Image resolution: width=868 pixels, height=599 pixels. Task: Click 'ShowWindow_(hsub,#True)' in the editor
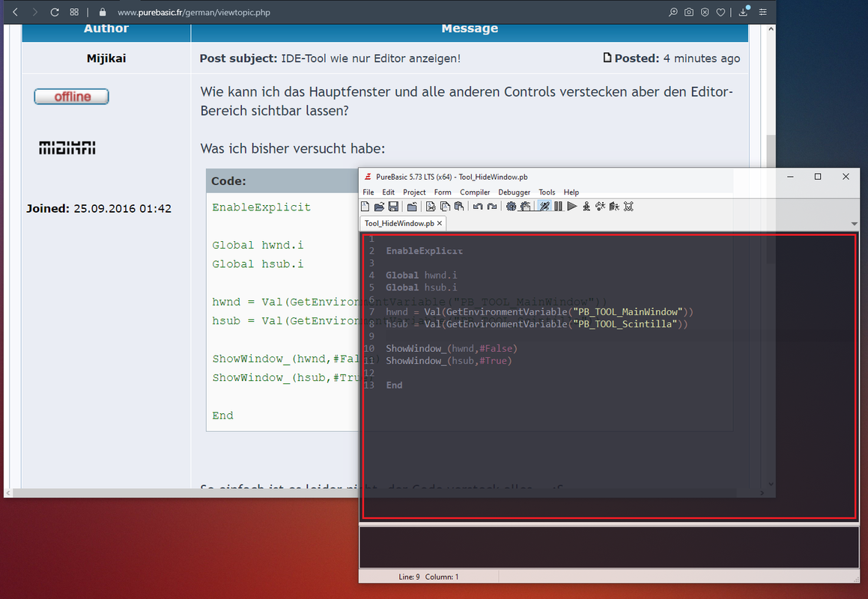point(449,360)
